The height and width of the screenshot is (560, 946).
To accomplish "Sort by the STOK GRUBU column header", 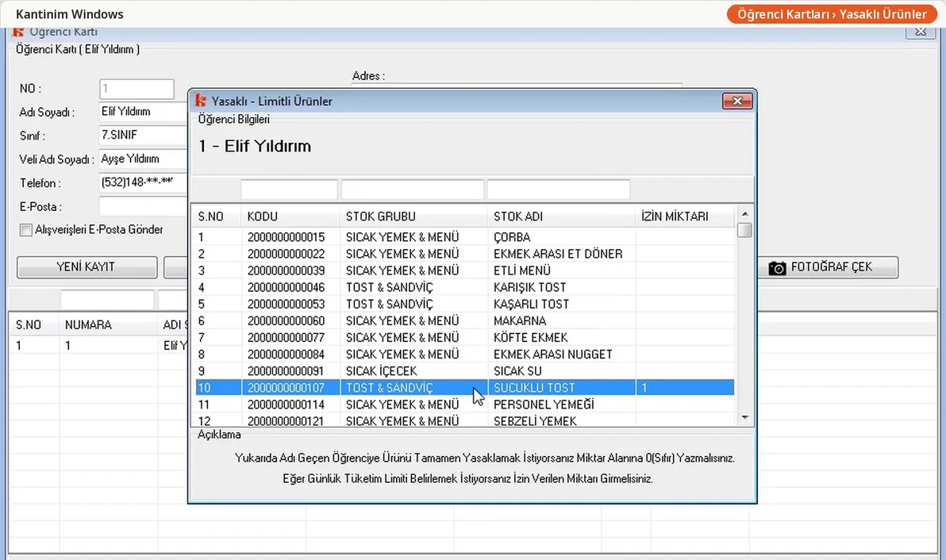I will (x=414, y=217).
